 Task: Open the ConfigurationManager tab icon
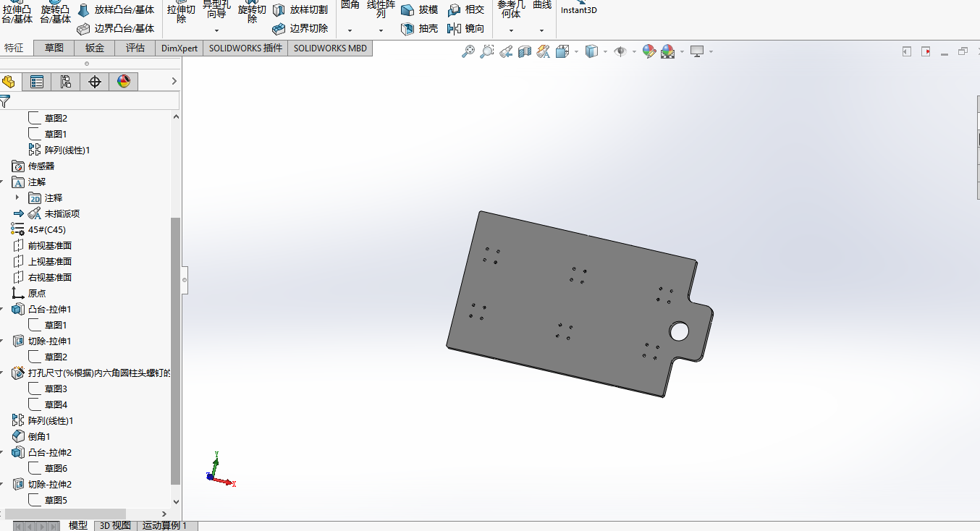66,82
